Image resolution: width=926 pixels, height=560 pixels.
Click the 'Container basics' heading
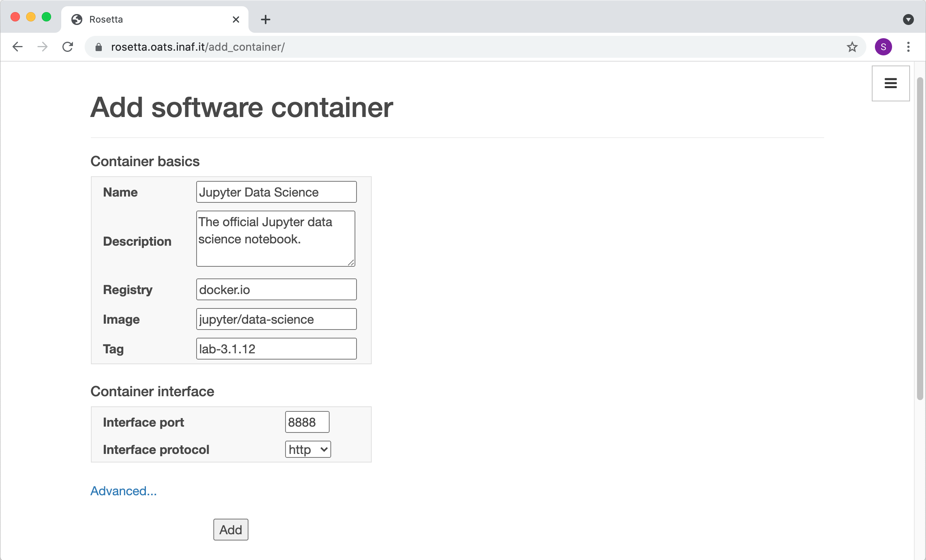[x=145, y=161]
